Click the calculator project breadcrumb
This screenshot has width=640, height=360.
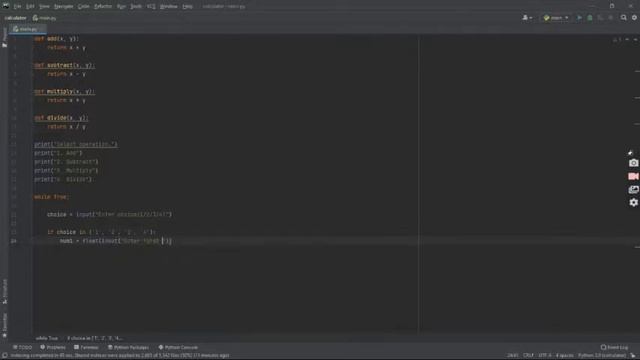16,18
